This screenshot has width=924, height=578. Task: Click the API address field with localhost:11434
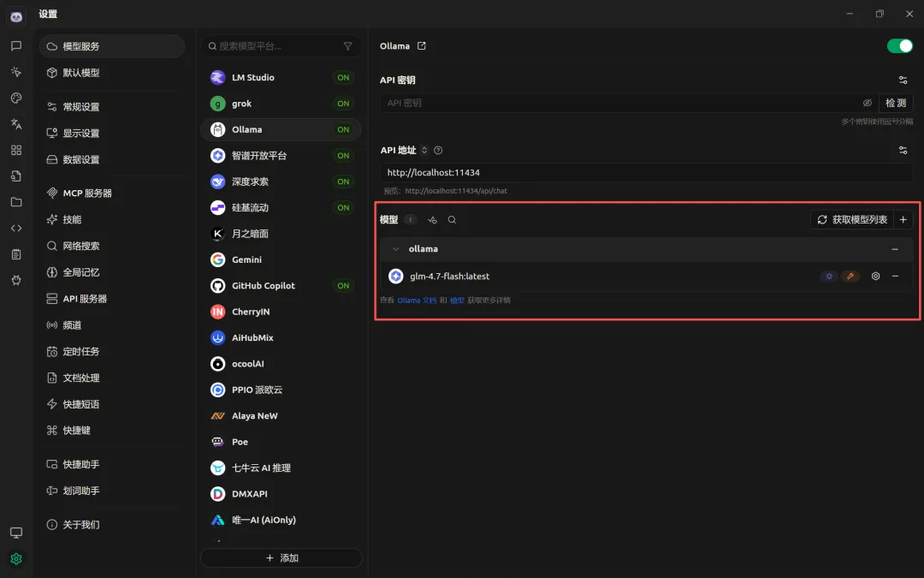coord(647,172)
